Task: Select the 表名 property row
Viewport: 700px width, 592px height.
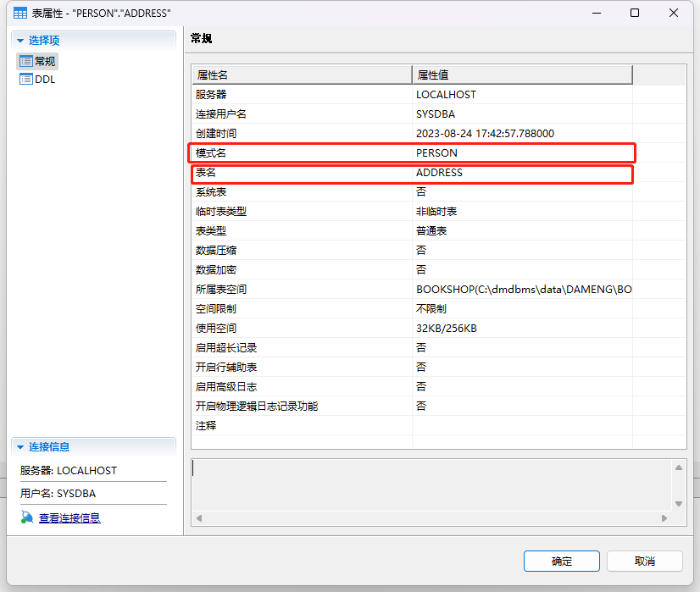Action: tap(439, 172)
